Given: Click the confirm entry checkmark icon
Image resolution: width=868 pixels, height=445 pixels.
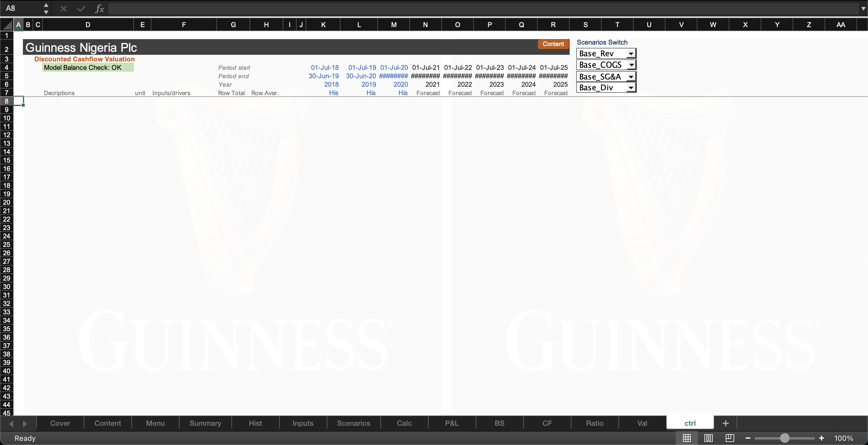Looking at the screenshot, I should pyautogui.click(x=81, y=9).
